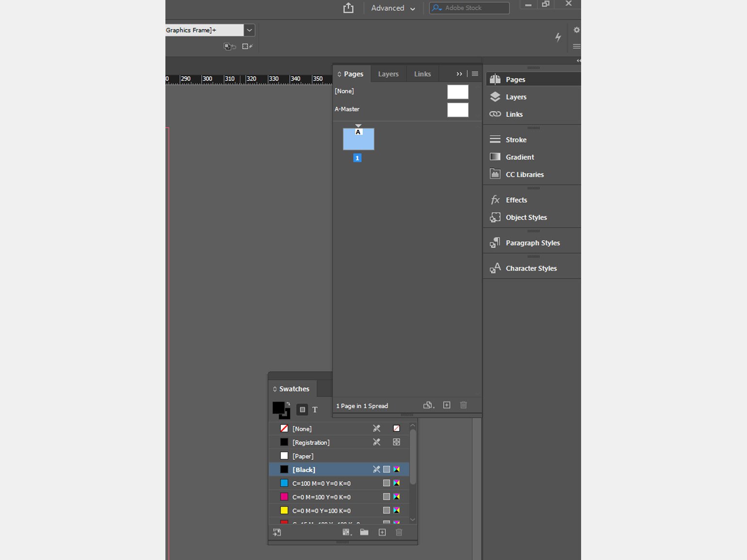
Task: Click new color group folder icon
Action: click(364, 532)
